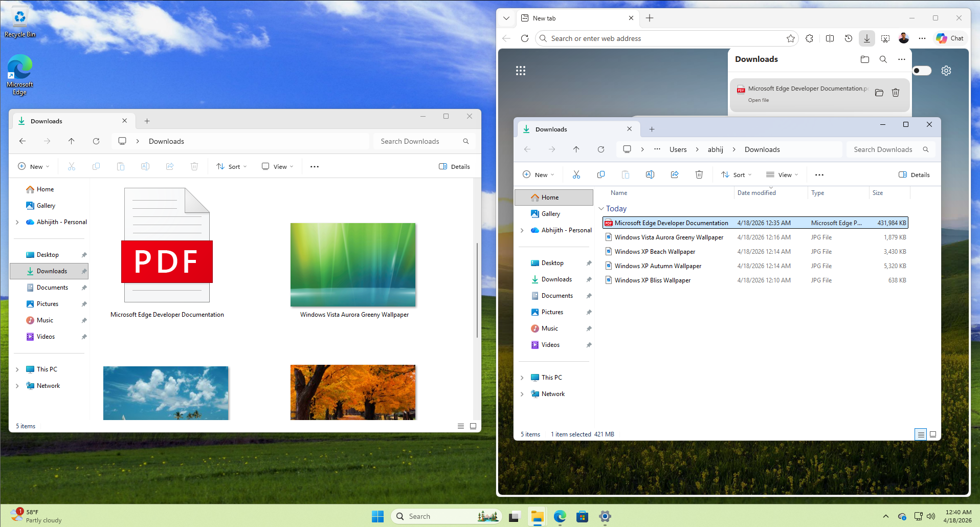Show the download in its folder
This screenshot has width=980, height=527.
(x=879, y=93)
